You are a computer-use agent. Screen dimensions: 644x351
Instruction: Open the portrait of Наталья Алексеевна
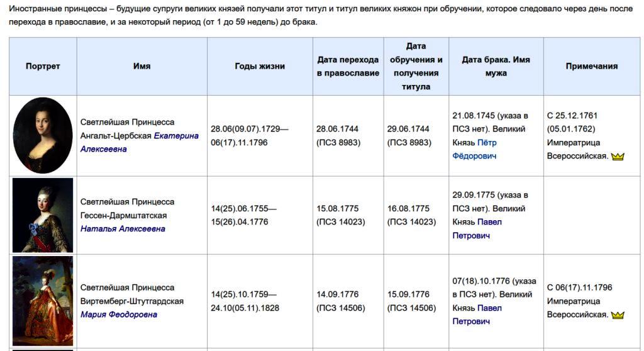43,215
